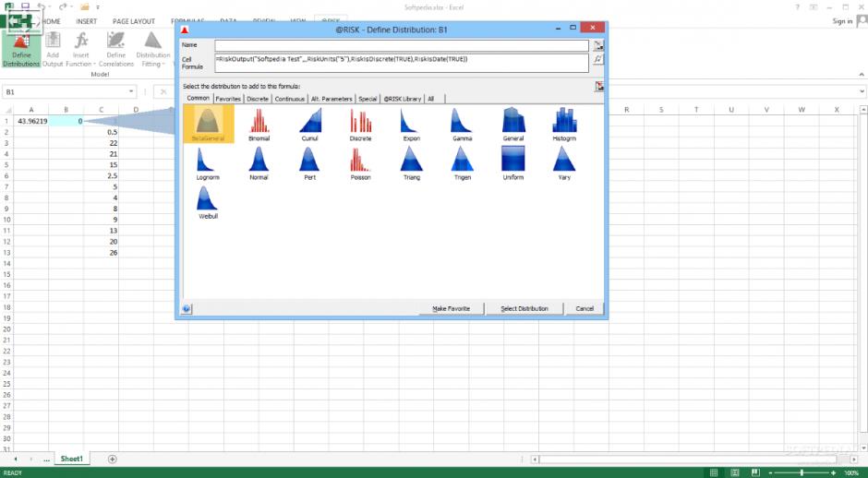Open the Special tab
Viewport: 868px width, 478px height.
click(x=368, y=99)
